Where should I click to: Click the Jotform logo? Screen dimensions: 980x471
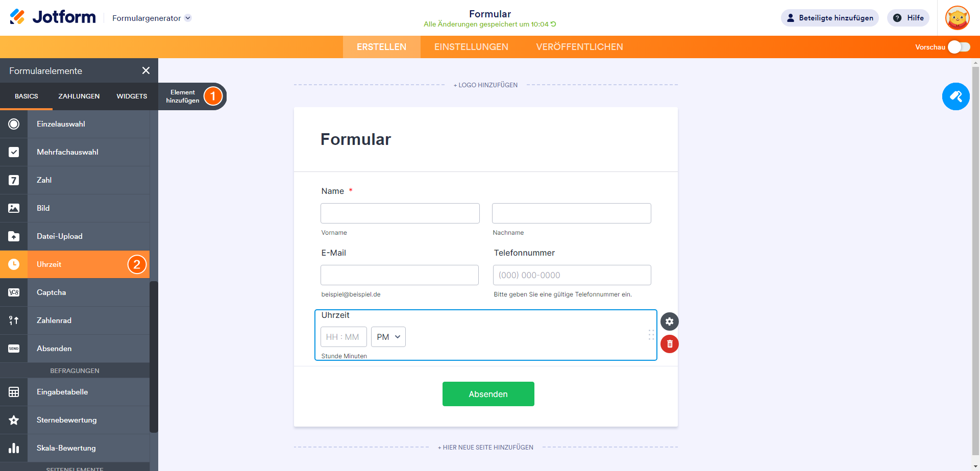click(x=53, y=17)
